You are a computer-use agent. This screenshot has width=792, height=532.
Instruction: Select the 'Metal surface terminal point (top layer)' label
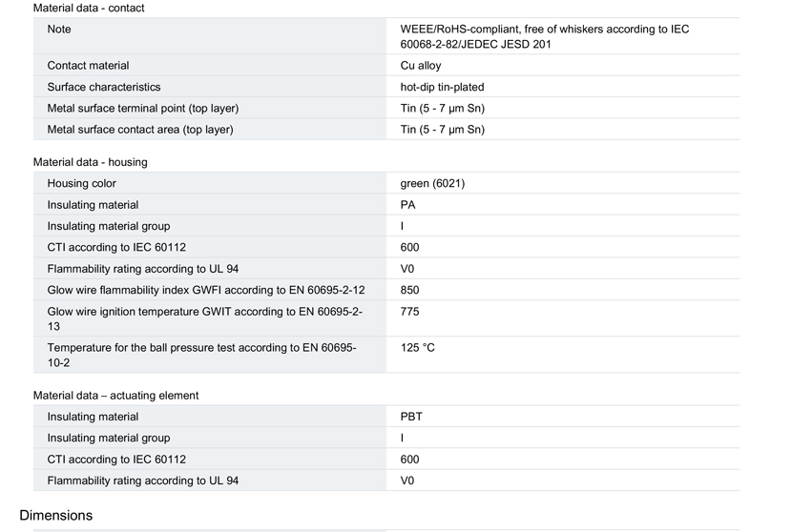[x=143, y=108]
